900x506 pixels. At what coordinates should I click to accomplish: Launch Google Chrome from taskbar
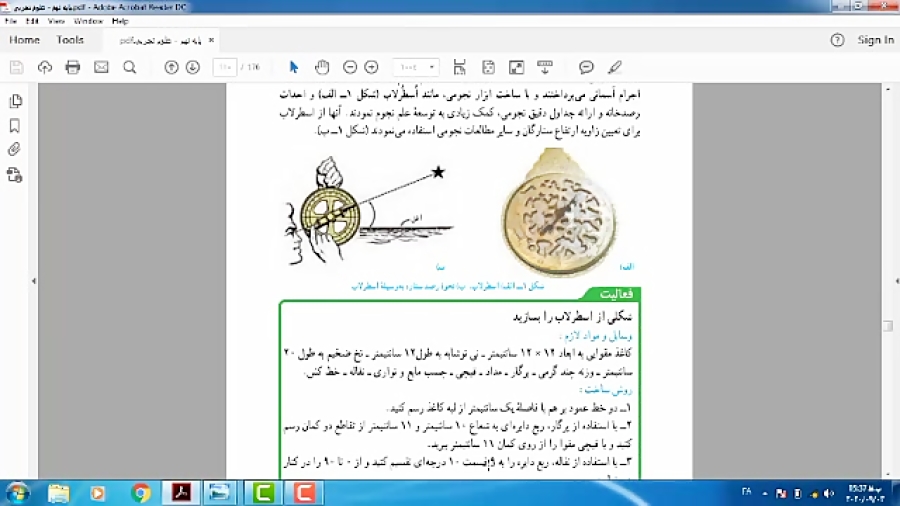pos(140,493)
